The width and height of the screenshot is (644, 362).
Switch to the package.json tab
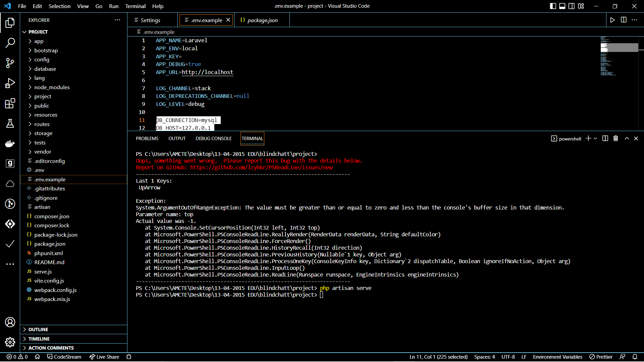262,20
